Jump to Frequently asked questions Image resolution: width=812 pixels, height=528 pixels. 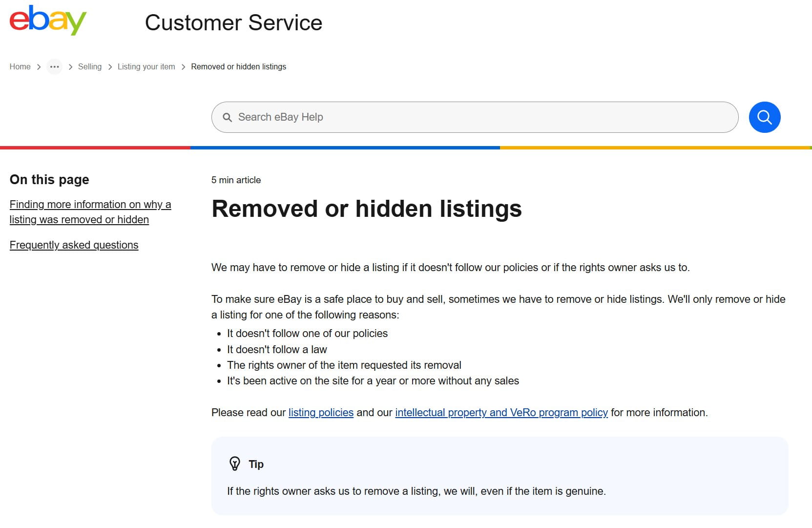pyautogui.click(x=74, y=245)
